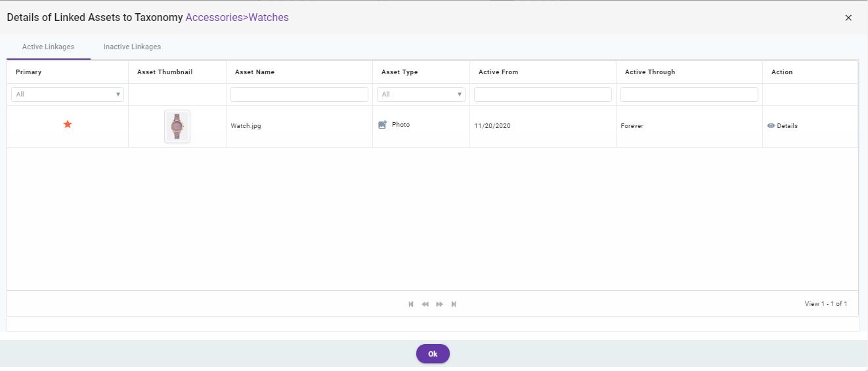Screen dimensions: 868x371
Task: Click the Ok button
Action: tap(433, 354)
